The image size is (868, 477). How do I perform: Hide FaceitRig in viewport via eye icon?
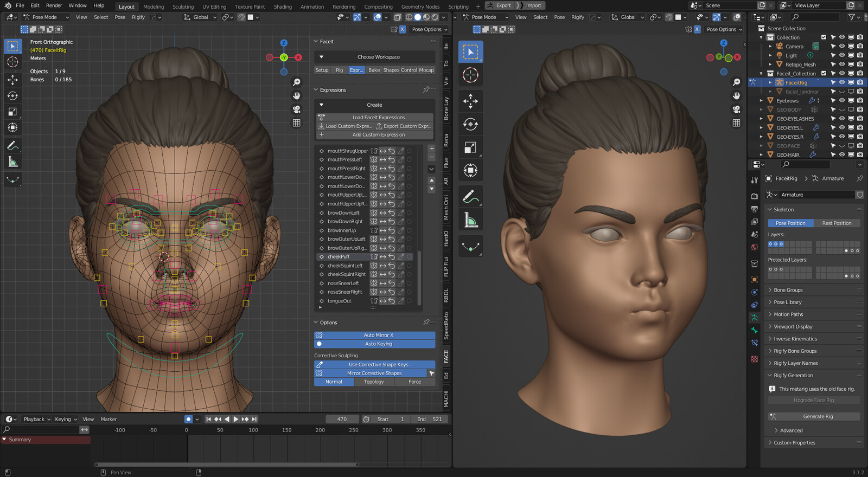(842, 82)
